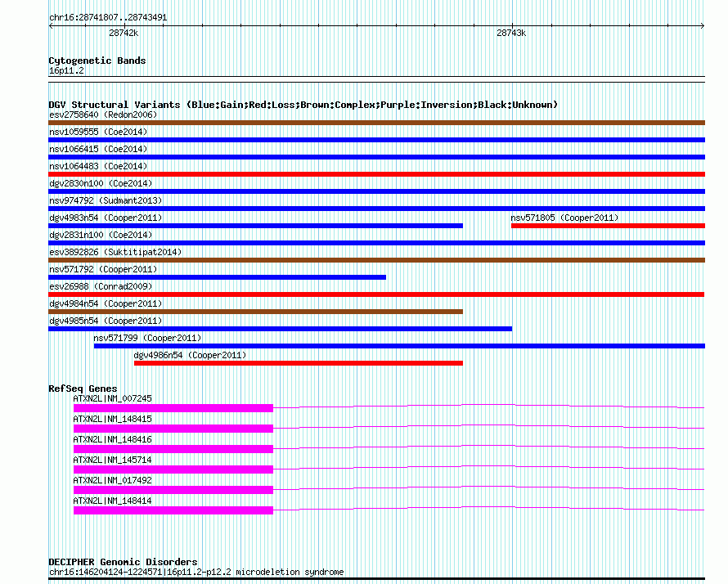This screenshot has height=584, width=728.
Task: Click the nsv571792 blue gain bar
Action: (x=217, y=277)
